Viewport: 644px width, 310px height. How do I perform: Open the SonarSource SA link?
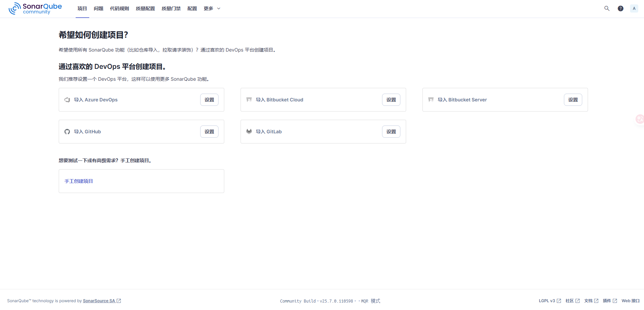99,301
